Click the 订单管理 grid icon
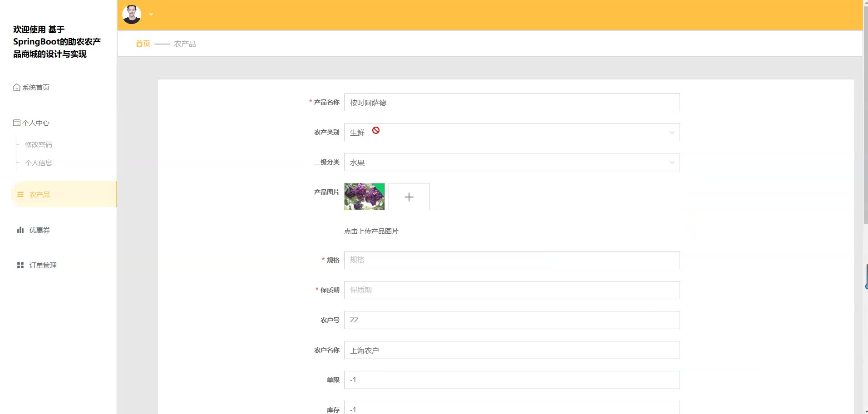 20,265
